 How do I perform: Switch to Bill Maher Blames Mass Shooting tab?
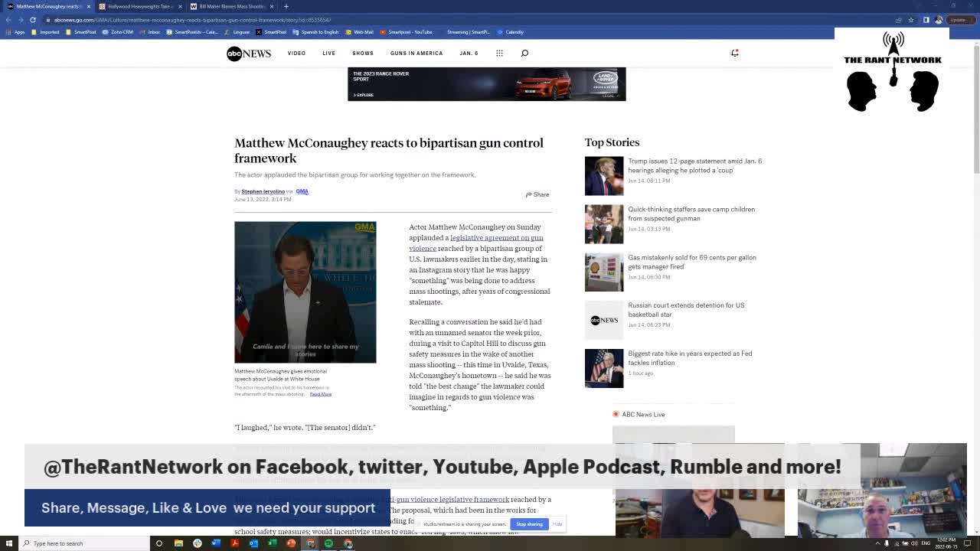231,6
